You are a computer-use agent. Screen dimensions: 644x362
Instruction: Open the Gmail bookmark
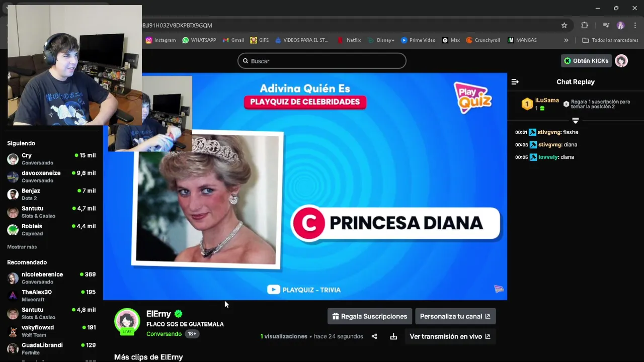pyautogui.click(x=233, y=40)
